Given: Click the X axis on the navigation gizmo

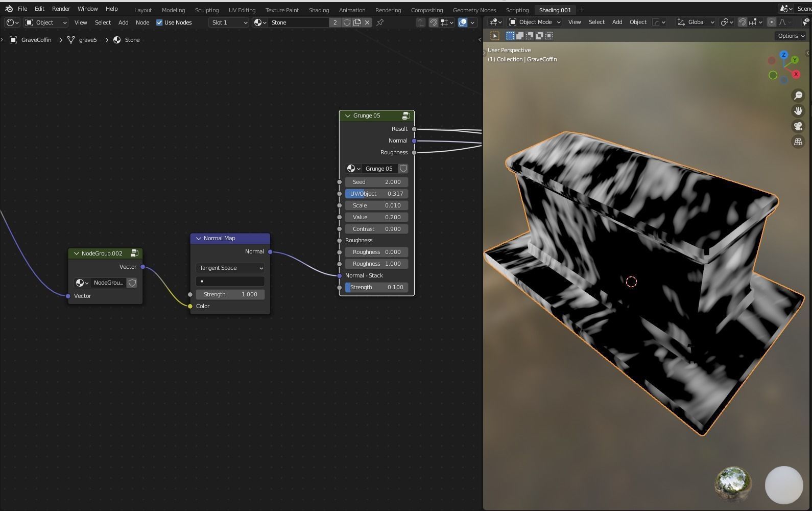Looking at the screenshot, I should point(796,74).
